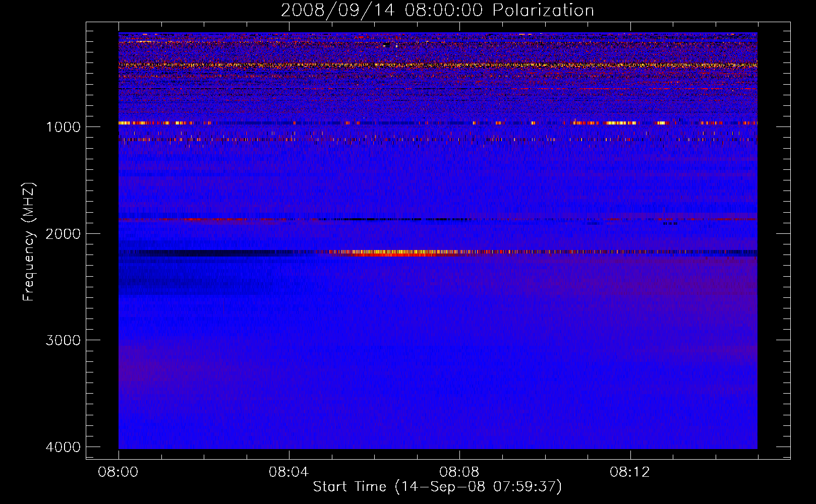Click the 'Start Time (14-Sep-08 07:59:37)' label
The image size is (816, 504).
pyautogui.click(x=437, y=487)
